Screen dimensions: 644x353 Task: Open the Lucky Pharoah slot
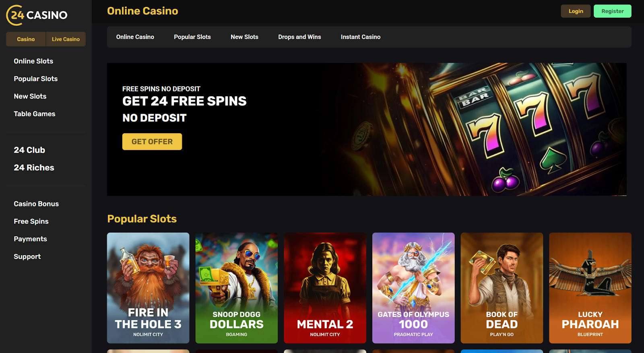[590, 288]
